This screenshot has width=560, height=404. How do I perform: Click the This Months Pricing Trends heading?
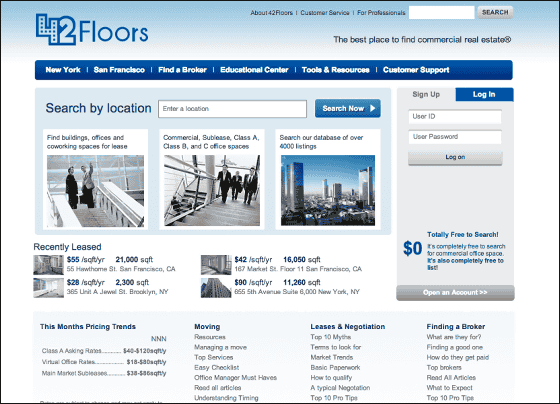88,326
